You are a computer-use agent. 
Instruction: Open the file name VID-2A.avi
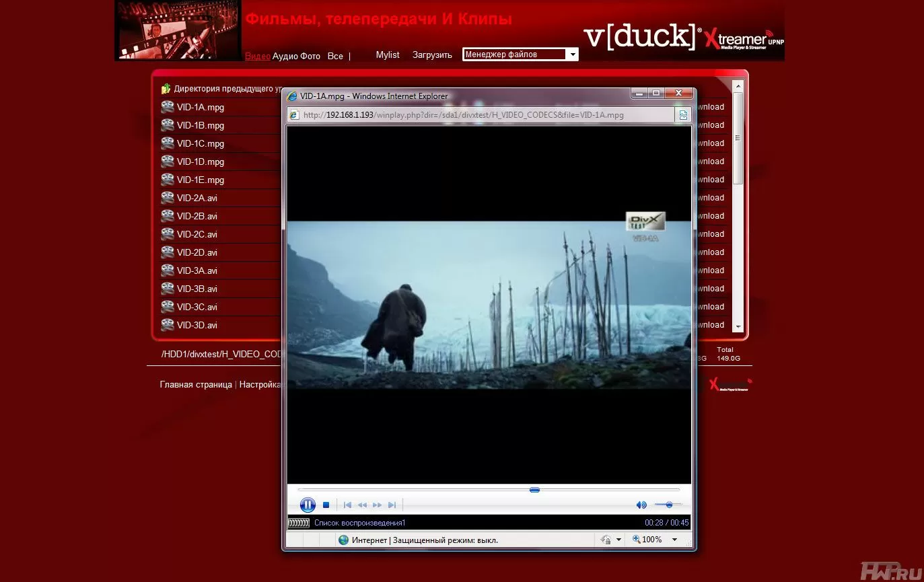tap(197, 198)
